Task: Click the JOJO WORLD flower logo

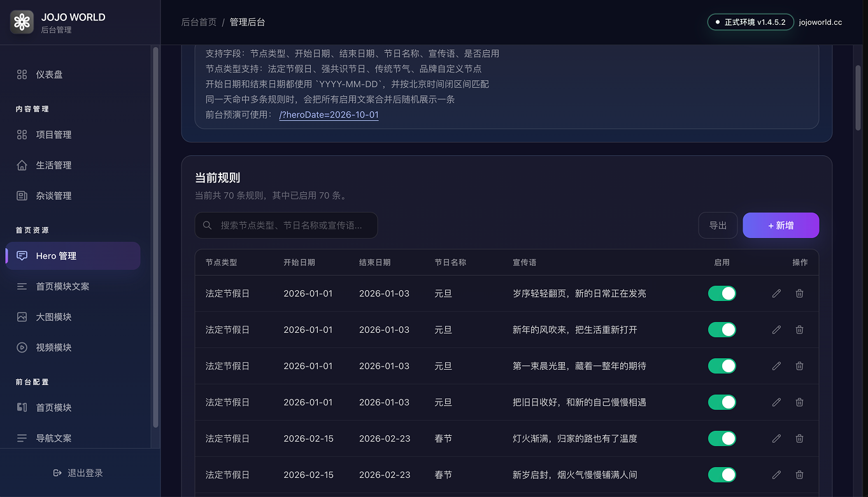Action: pos(22,22)
